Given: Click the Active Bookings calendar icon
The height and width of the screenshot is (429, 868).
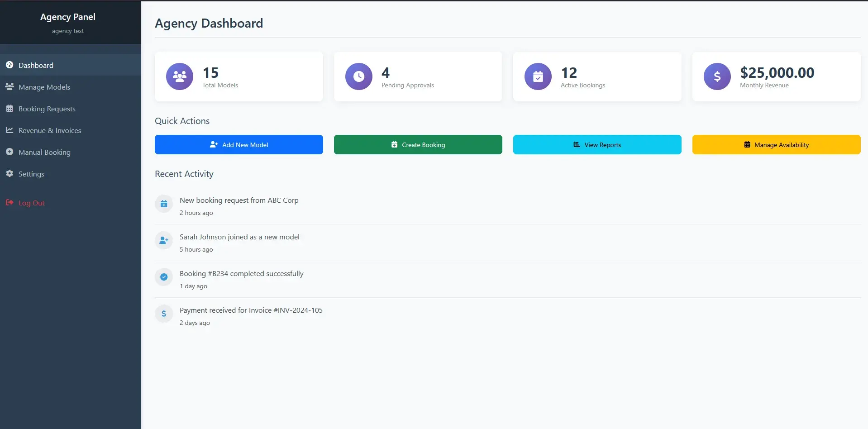Looking at the screenshot, I should point(538,76).
